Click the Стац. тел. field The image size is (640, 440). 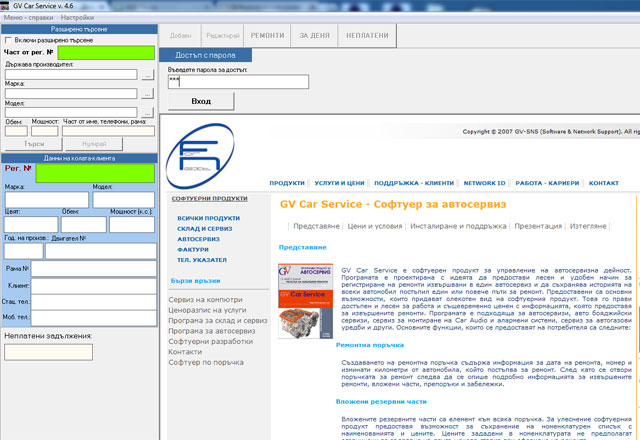coord(94,302)
